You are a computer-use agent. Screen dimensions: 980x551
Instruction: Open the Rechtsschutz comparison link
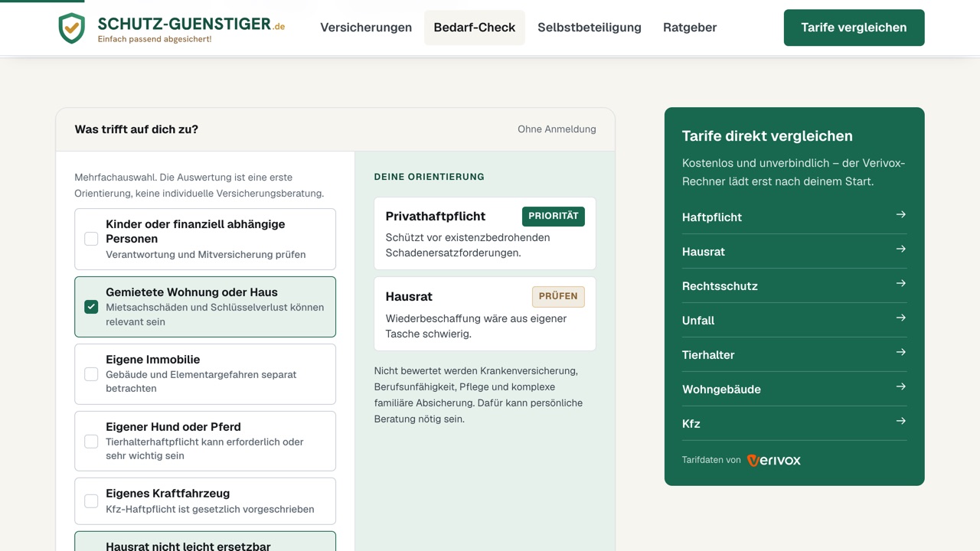click(794, 286)
